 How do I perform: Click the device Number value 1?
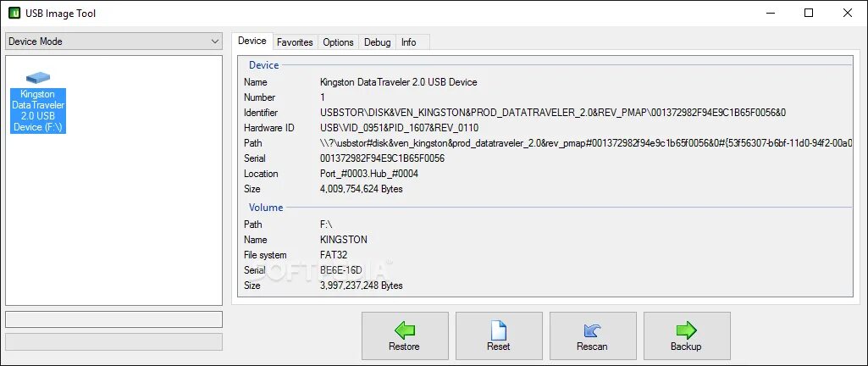323,97
